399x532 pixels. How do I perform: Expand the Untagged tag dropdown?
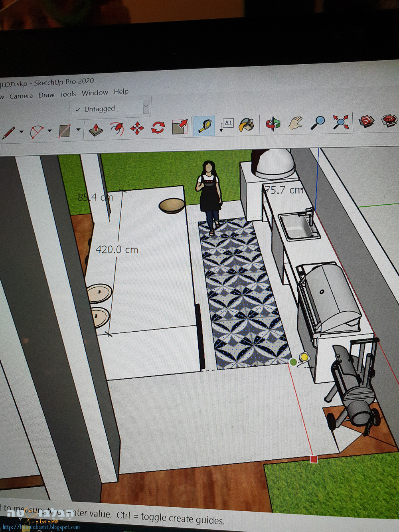pos(146,107)
